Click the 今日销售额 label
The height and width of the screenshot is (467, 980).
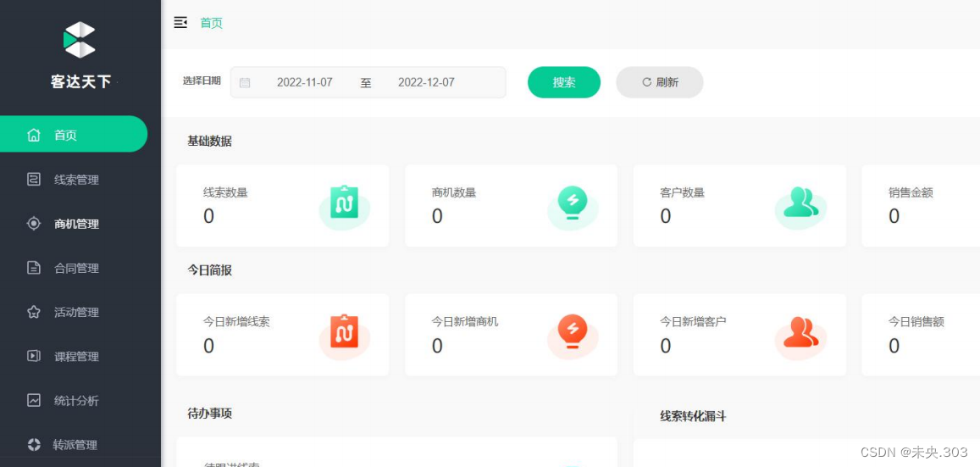(x=916, y=322)
